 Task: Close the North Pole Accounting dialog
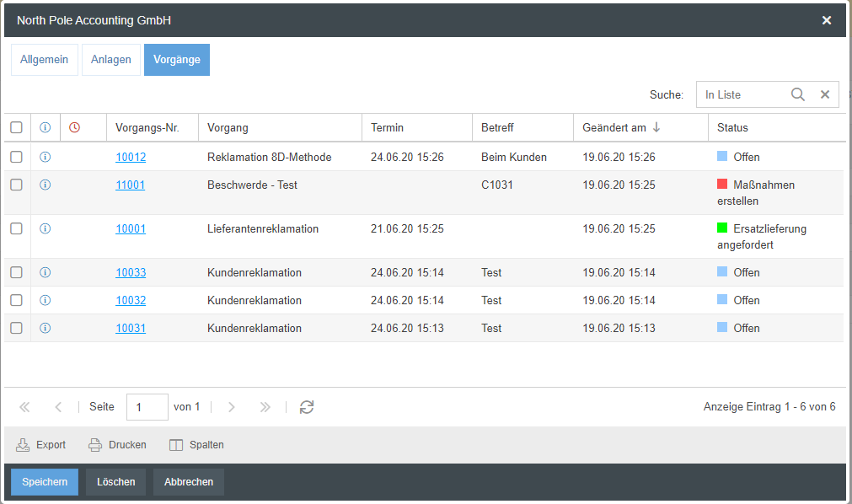coord(827,20)
